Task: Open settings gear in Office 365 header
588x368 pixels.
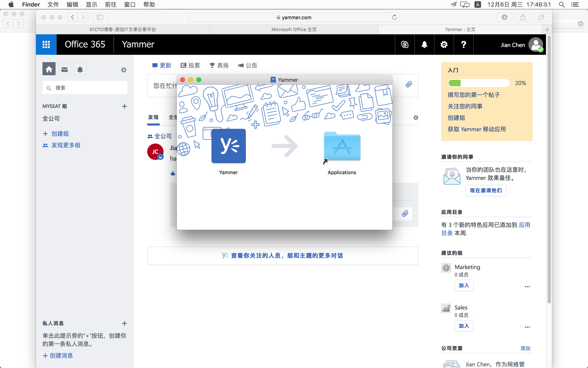Action: pyautogui.click(x=444, y=45)
